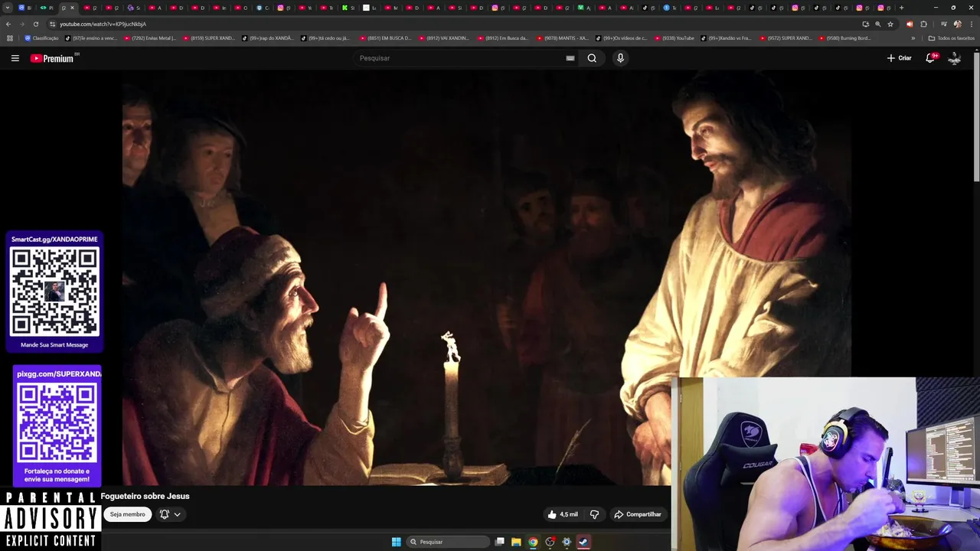Screen dimensions: 980x551
Task: Expand the channel notification bell dropdown
Action: click(170, 514)
